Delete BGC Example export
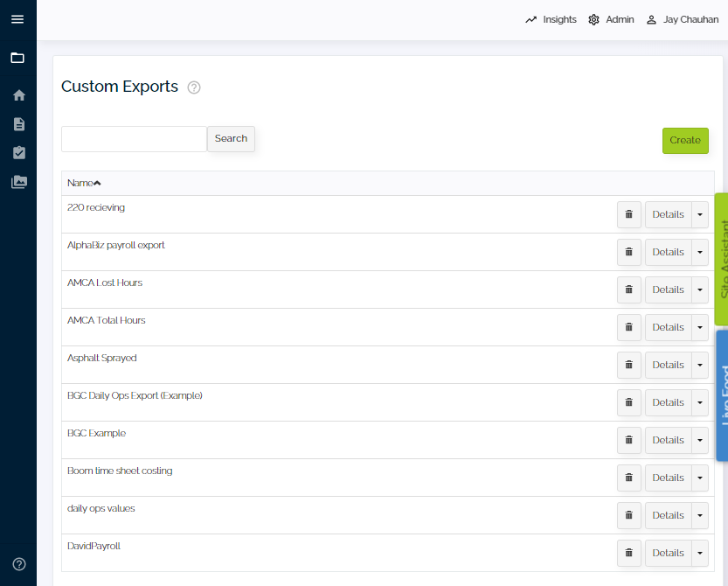 628,440
